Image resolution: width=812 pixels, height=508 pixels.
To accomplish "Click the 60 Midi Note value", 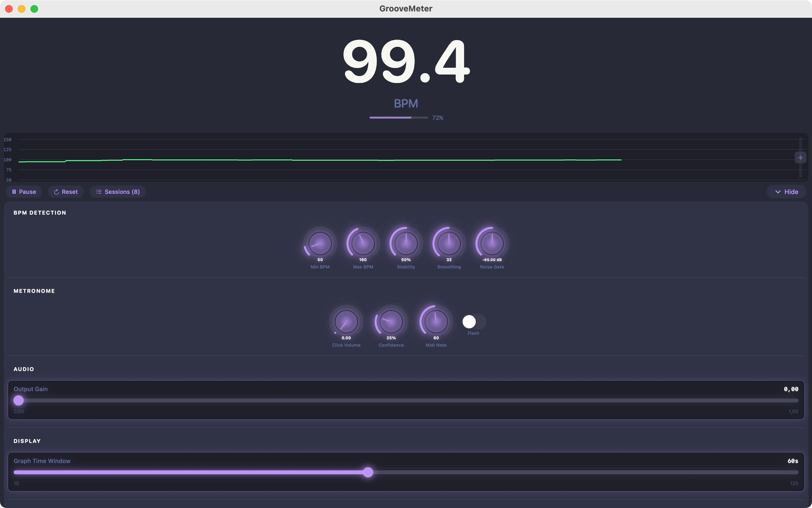I will point(436,338).
